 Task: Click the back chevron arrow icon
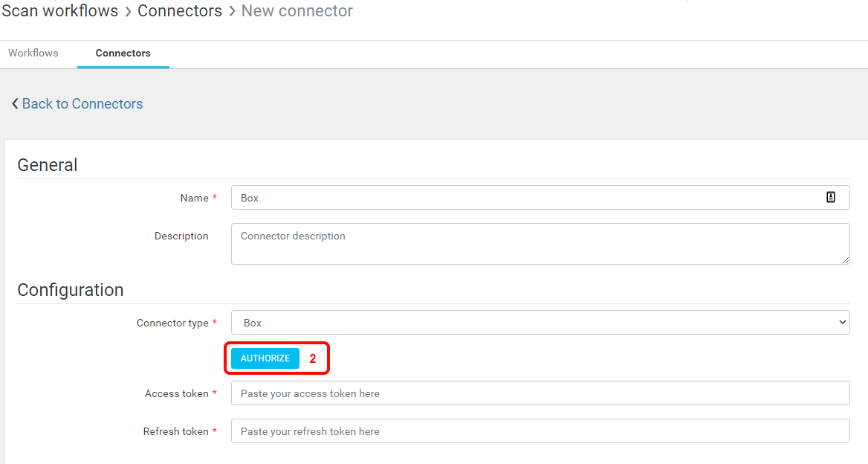coord(15,104)
